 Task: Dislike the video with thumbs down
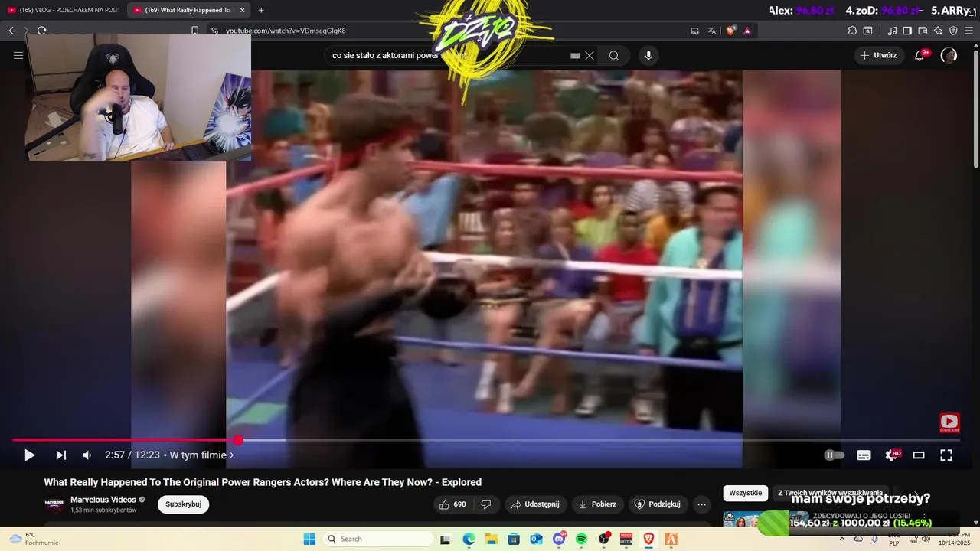coord(486,504)
